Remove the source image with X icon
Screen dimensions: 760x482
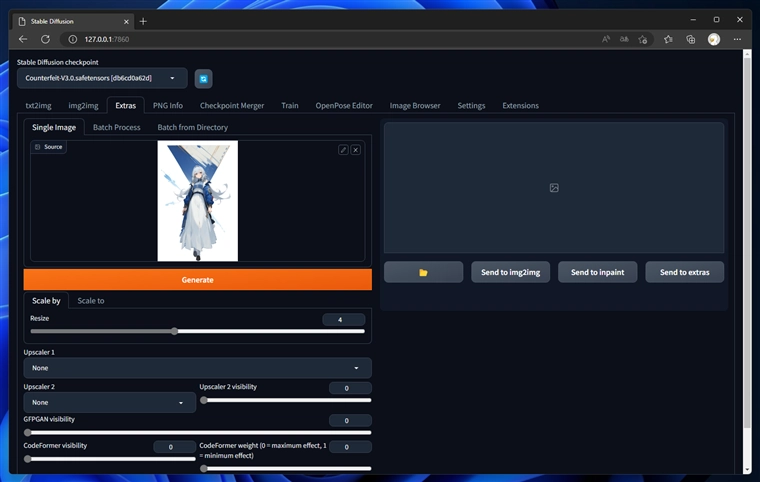pyautogui.click(x=356, y=150)
